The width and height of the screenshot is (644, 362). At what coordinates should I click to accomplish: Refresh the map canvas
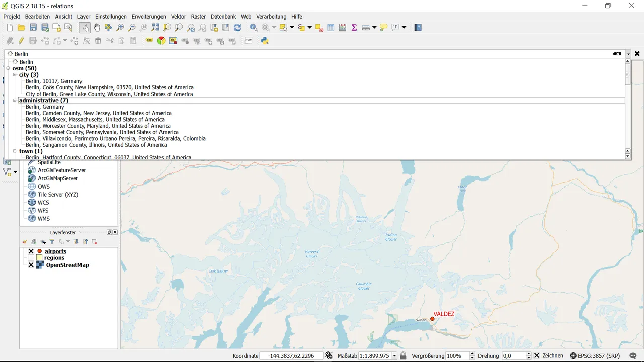[237, 28]
